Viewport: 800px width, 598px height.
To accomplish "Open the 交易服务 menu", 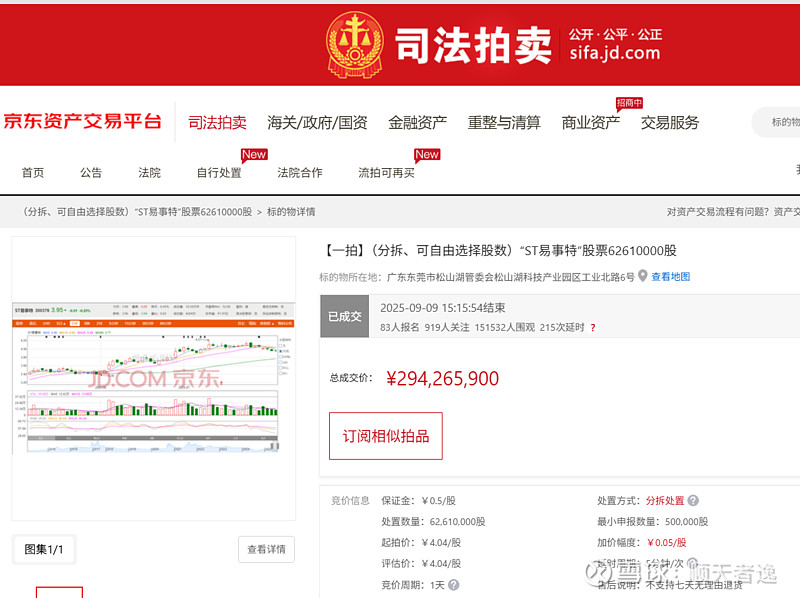I will [670, 123].
